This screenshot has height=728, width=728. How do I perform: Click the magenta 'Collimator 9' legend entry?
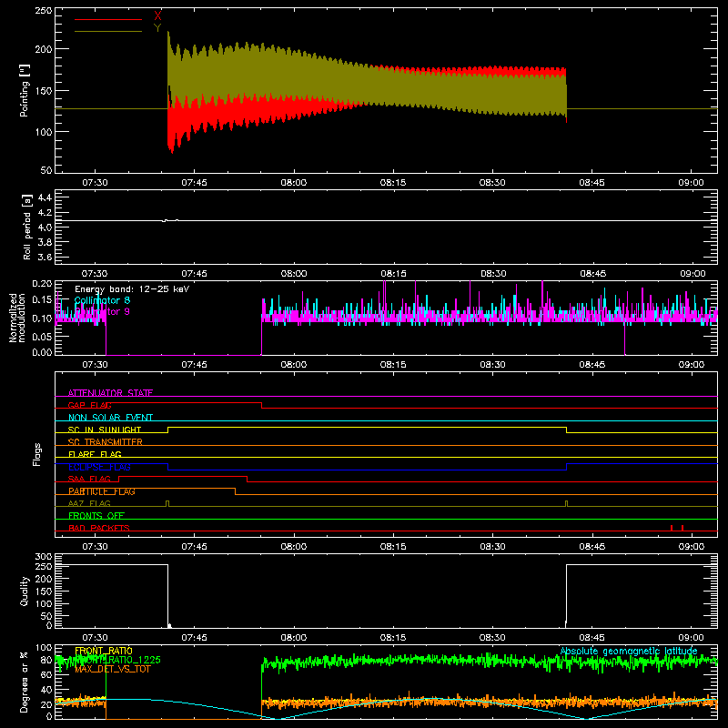[102, 311]
